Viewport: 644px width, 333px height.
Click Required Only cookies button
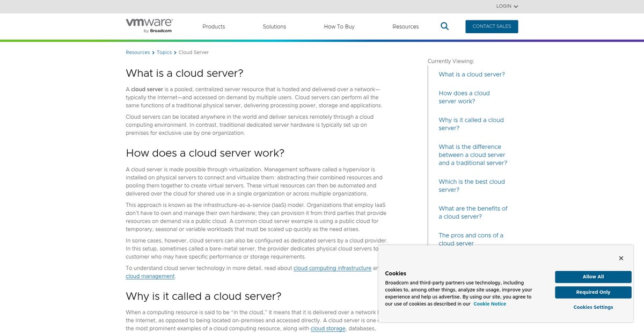click(x=593, y=292)
